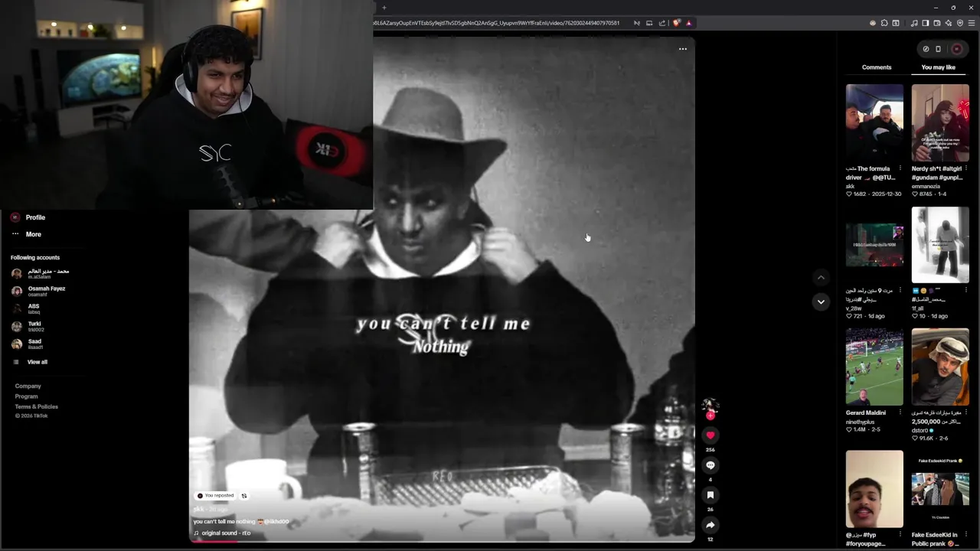
Task: Open the ninethyplus account name
Action: click(x=860, y=422)
